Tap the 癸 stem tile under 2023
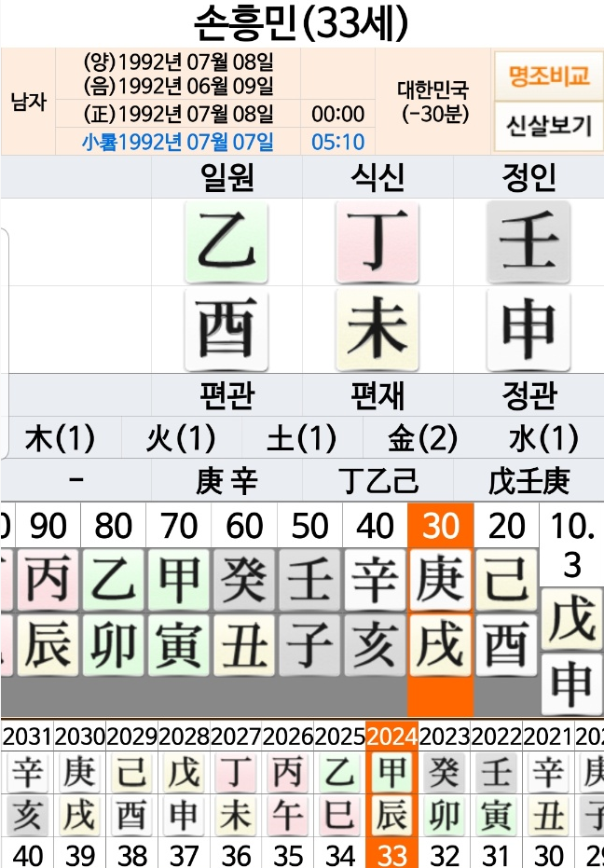The height and width of the screenshot is (868, 604). click(x=444, y=772)
